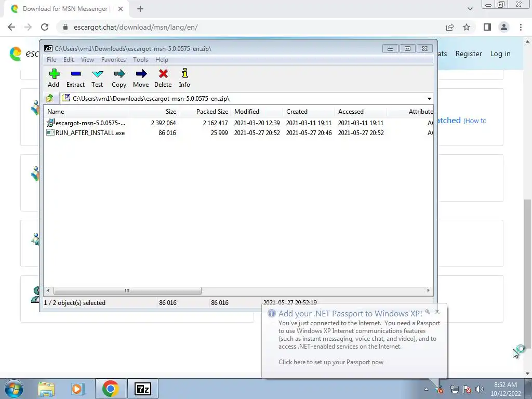
Task: Open the Edit menu in 7-Zip
Action: (x=69, y=60)
